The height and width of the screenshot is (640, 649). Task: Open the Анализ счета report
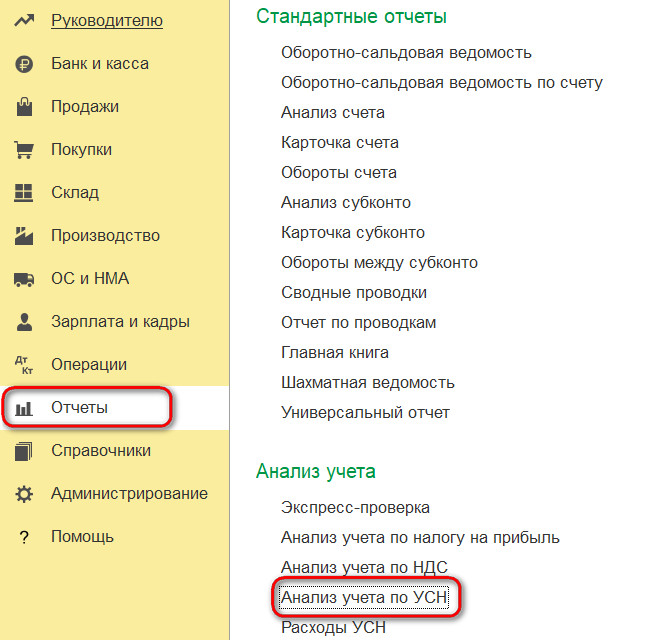click(x=333, y=113)
